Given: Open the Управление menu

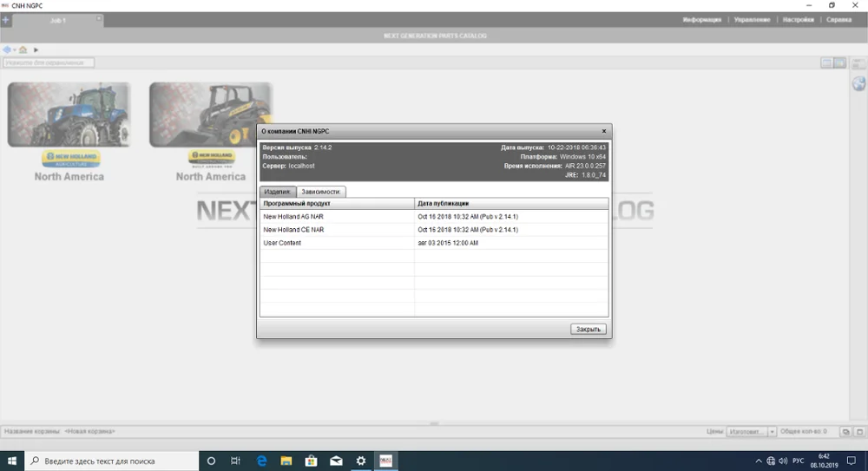Looking at the screenshot, I should 752,20.
